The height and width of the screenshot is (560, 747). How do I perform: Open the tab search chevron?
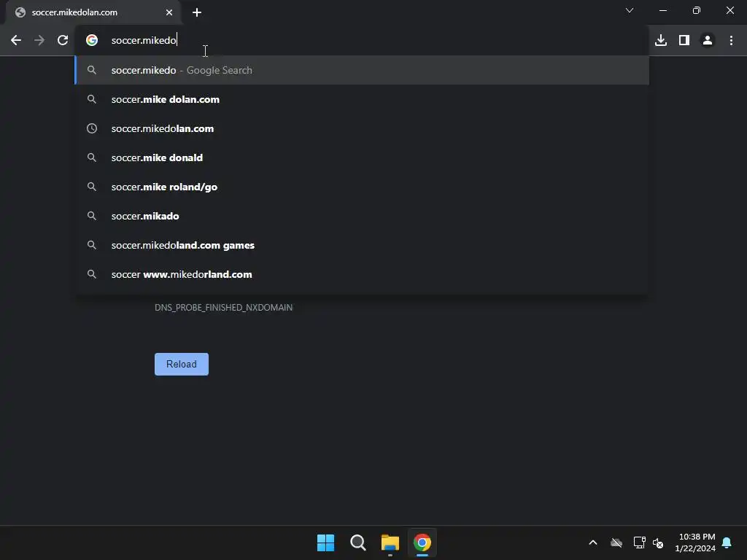[x=630, y=10]
